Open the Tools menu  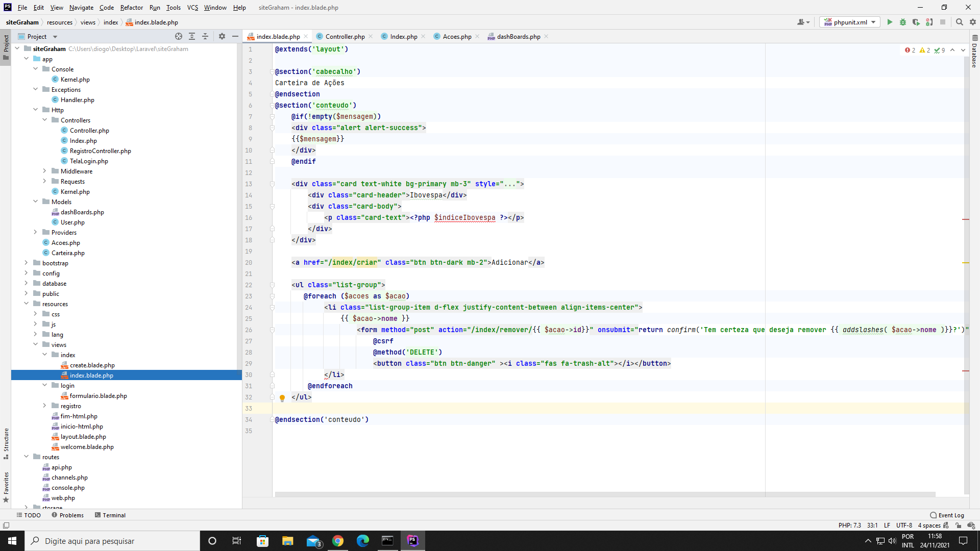pos(174,8)
